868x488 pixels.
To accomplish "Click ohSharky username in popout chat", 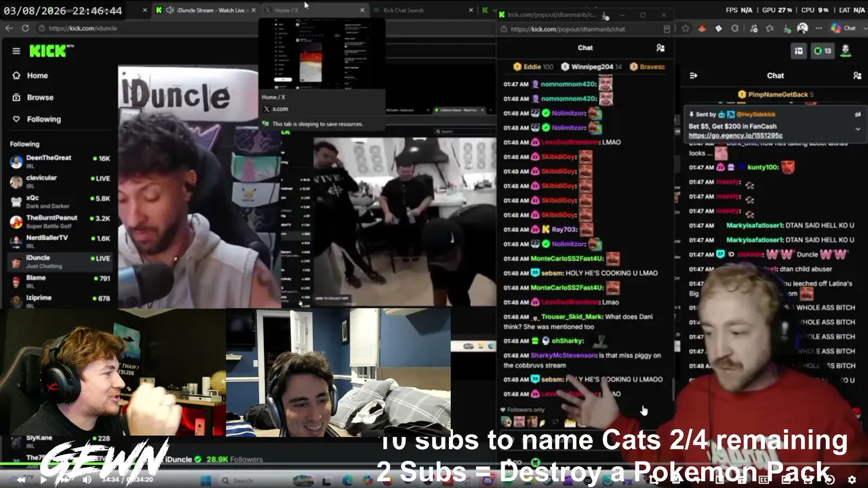I will [x=568, y=341].
